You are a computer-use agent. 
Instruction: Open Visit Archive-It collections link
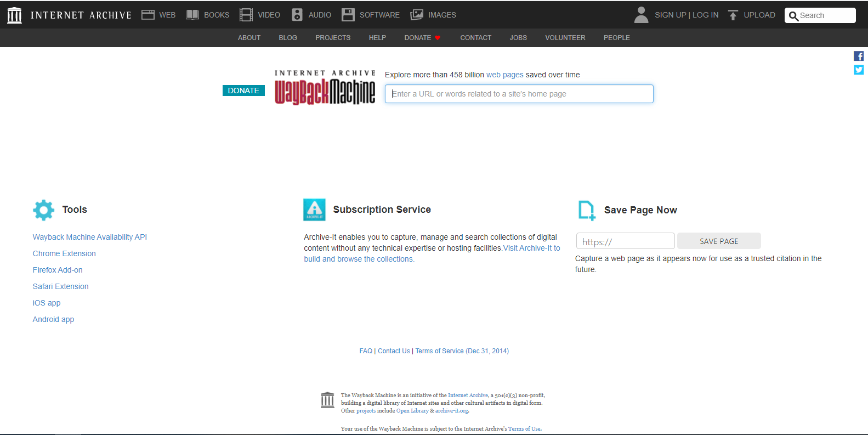[432, 253]
